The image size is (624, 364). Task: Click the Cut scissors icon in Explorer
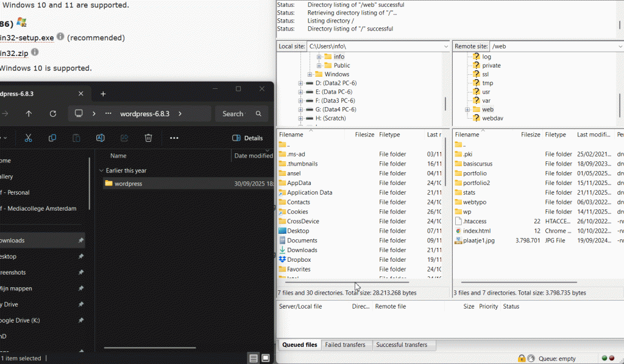28,138
